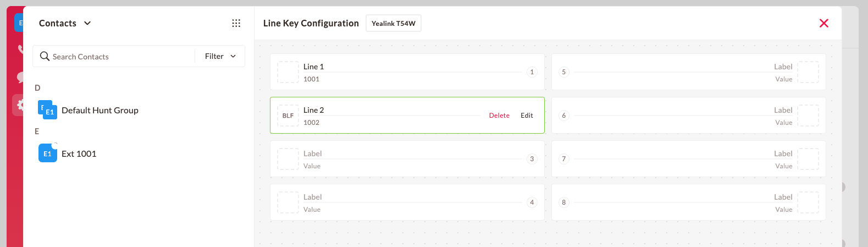The image size is (868, 247).
Task: Edit the Line 2 key
Action: pyautogui.click(x=527, y=116)
